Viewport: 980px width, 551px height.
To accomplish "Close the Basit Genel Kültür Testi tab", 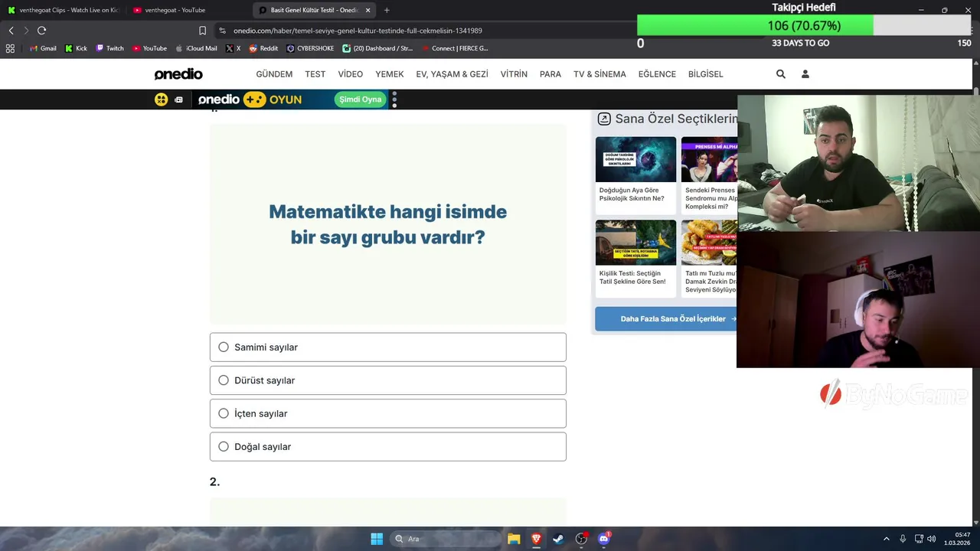I will 368,10.
